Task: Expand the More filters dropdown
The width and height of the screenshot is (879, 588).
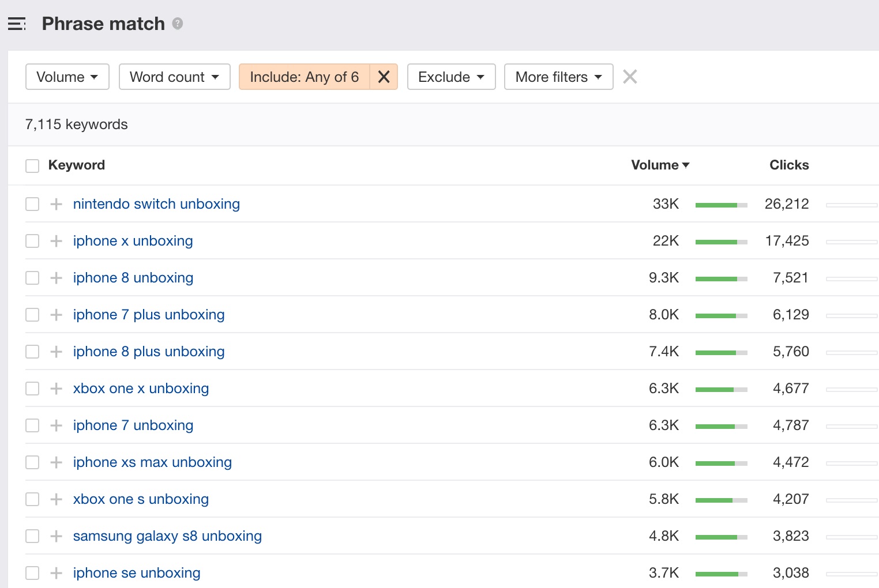Action: click(x=558, y=77)
